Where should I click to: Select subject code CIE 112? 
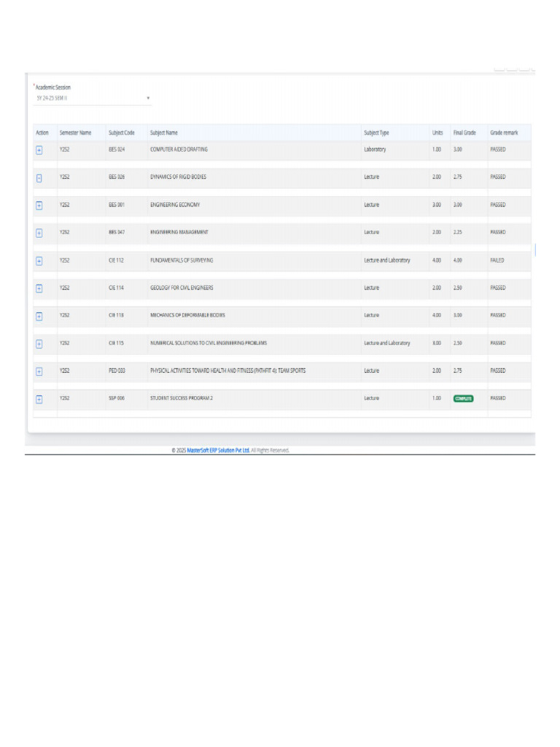coord(116,260)
